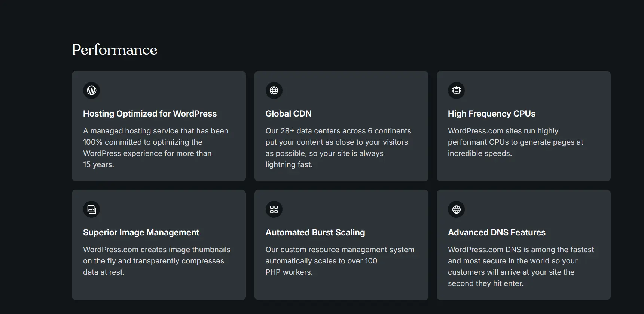Image resolution: width=644 pixels, height=314 pixels.
Task: Click the highly performant CPUs description
Action: (x=515, y=142)
